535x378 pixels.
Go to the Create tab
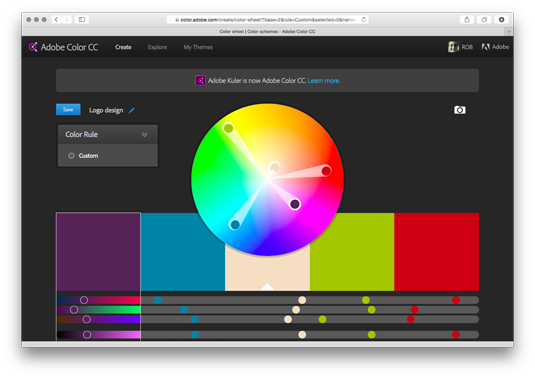click(123, 47)
